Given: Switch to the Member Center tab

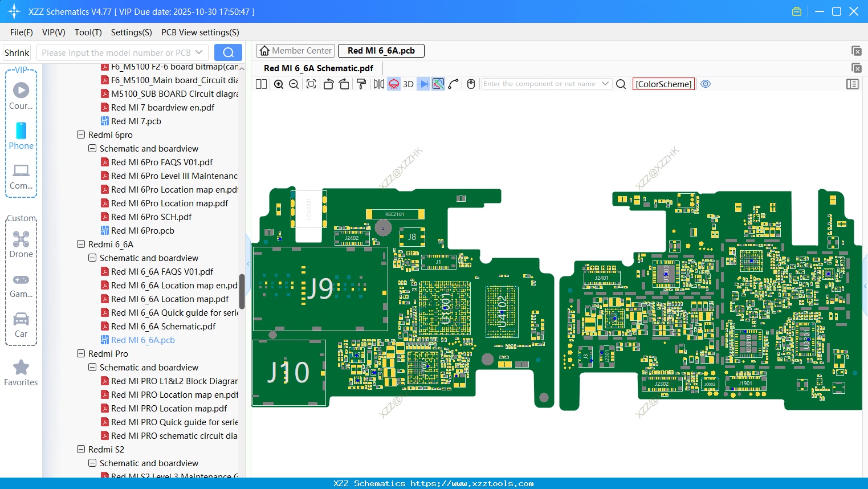Looking at the screenshot, I should [296, 51].
